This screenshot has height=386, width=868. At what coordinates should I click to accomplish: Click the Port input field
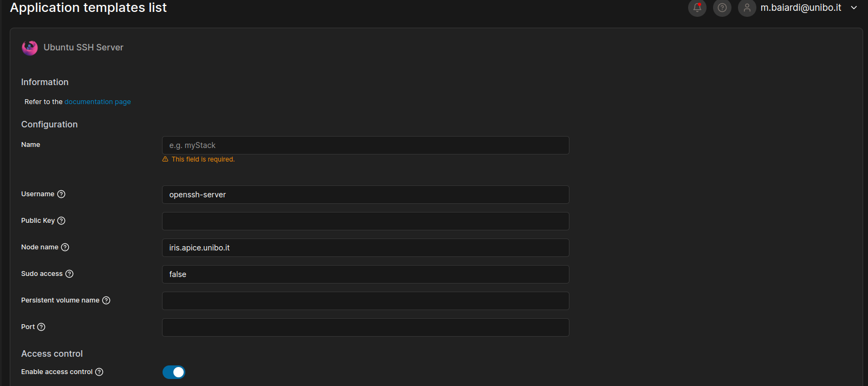coord(365,327)
